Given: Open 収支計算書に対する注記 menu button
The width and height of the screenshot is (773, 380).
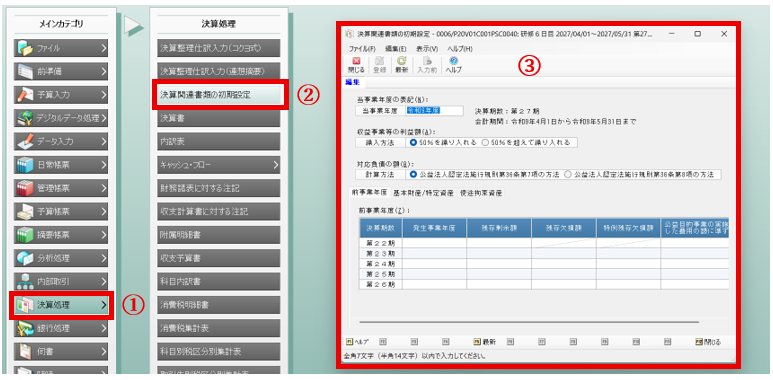Looking at the screenshot, I should pyautogui.click(x=219, y=211).
